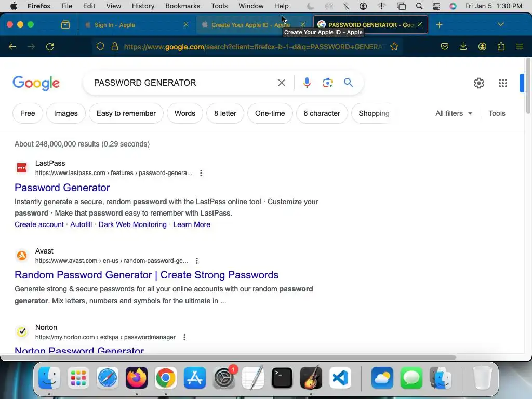Image resolution: width=532 pixels, height=399 pixels.
Task: Filter results by Images chip
Action: click(66, 113)
